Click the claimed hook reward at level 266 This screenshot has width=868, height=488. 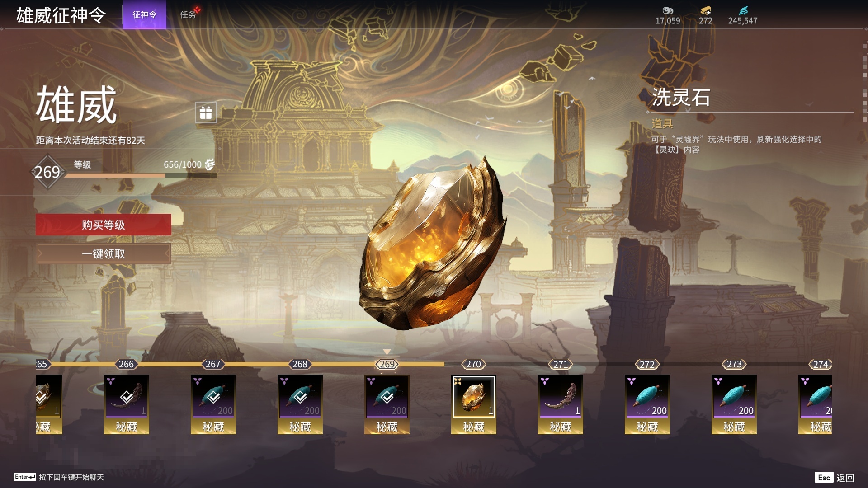(127, 396)
